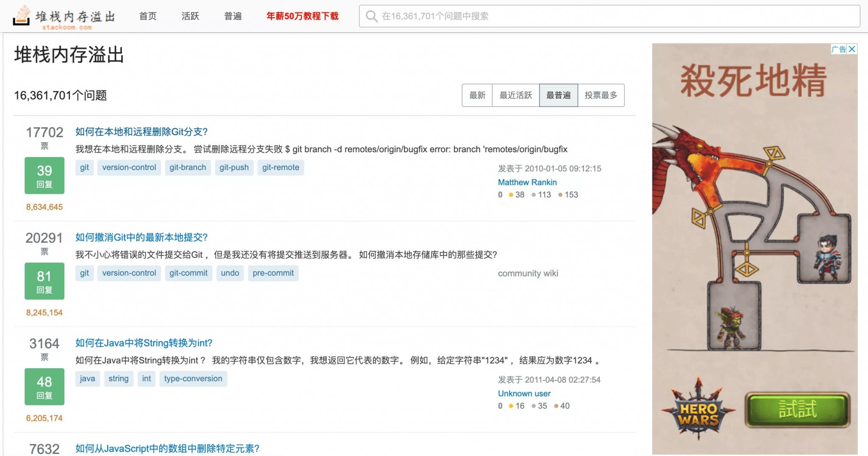868x456 pixels.
Task: Open the 首页 navigation menu item
Action: (x=147, y=16)
